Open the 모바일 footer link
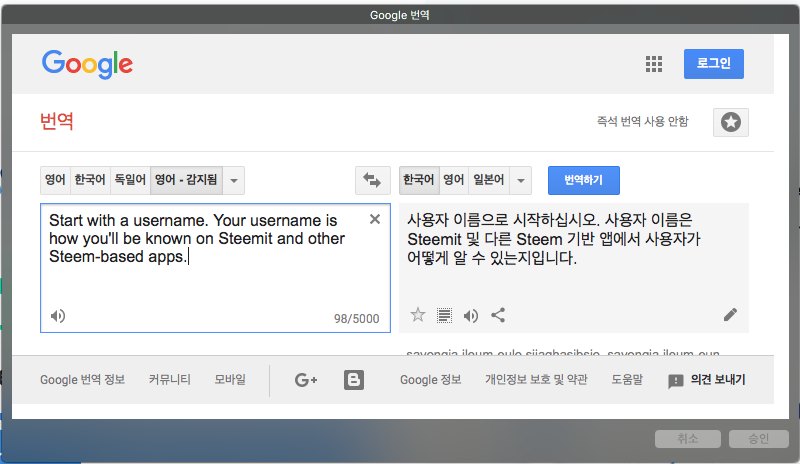 pos(230,380)
